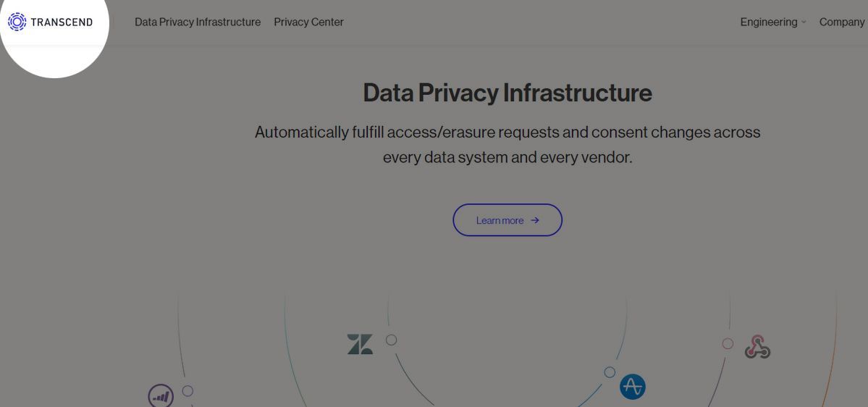Select the Amplitude blue circle icon

click(632, 386)
